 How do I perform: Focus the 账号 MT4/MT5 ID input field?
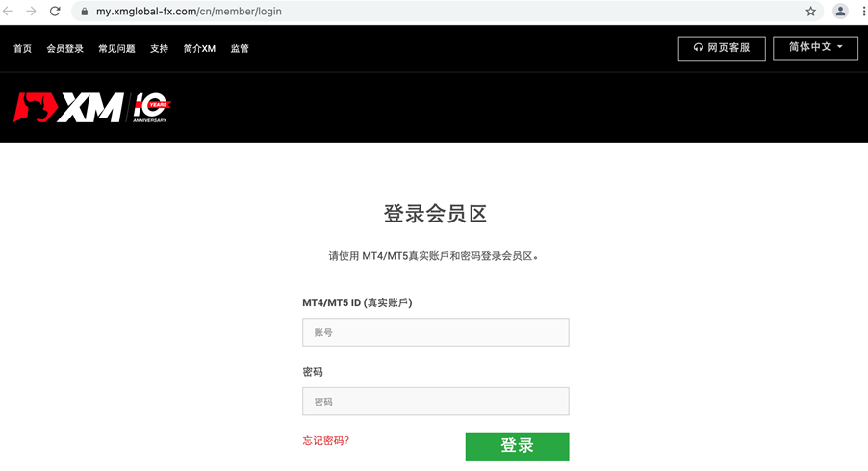click(x=435, y=332)
